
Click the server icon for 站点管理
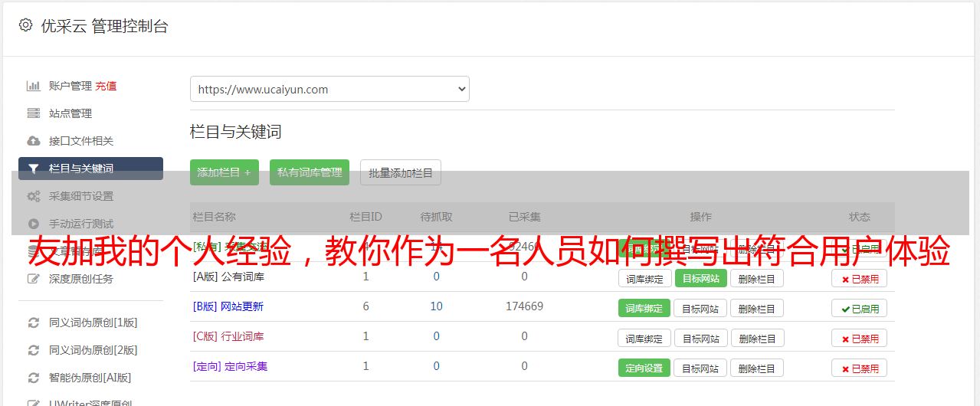pyautogui.click(x=33, y=113)
